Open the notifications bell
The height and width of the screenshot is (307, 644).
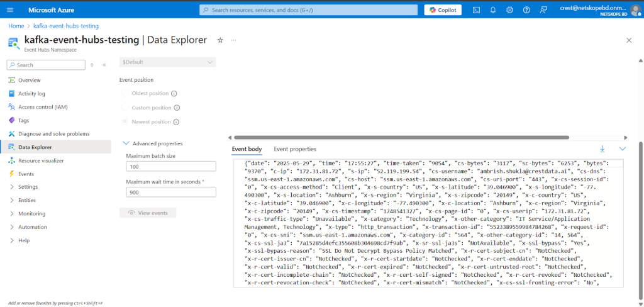tap(493, 10)
